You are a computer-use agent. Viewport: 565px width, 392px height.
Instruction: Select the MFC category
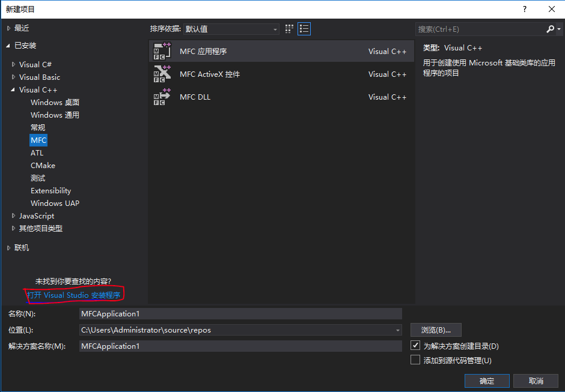(x=38, y=140)
